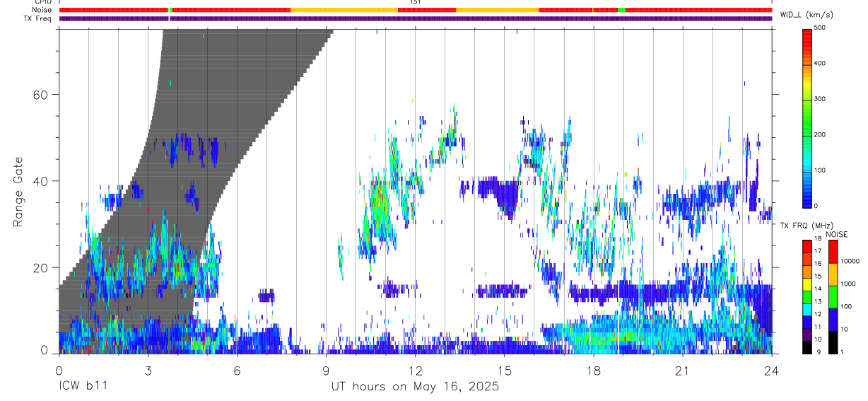Click the 13 label on TX FRQ scale
Image resolution: width=868 pixels, height=401 pixels.
tap(819, 302)
